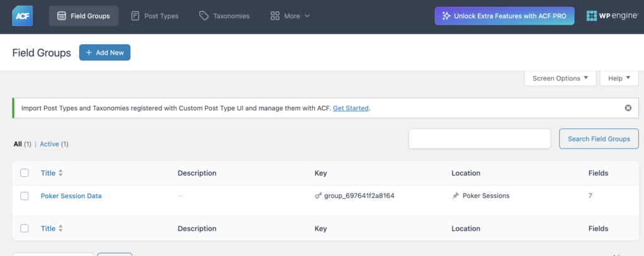Select the Poker Session Data row checkbox
The width and height of the screenshot is (644, 256).
pyautogui.click(x=25, y=196)
